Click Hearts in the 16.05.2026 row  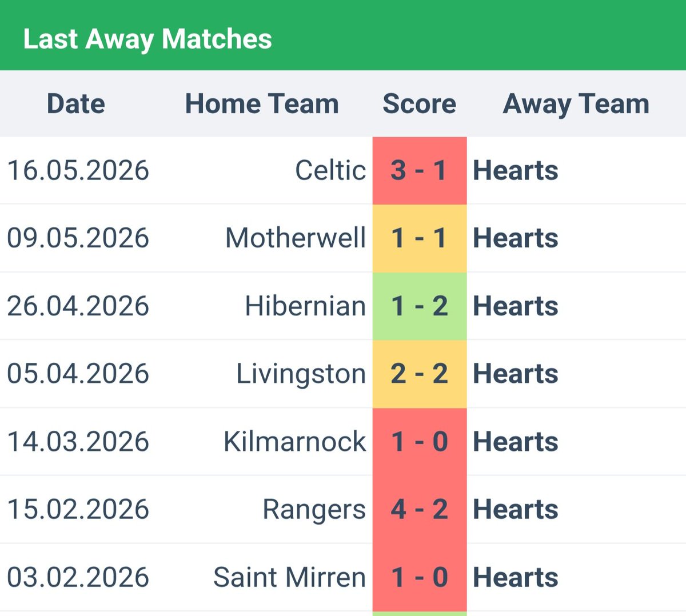tap(516, 170)
